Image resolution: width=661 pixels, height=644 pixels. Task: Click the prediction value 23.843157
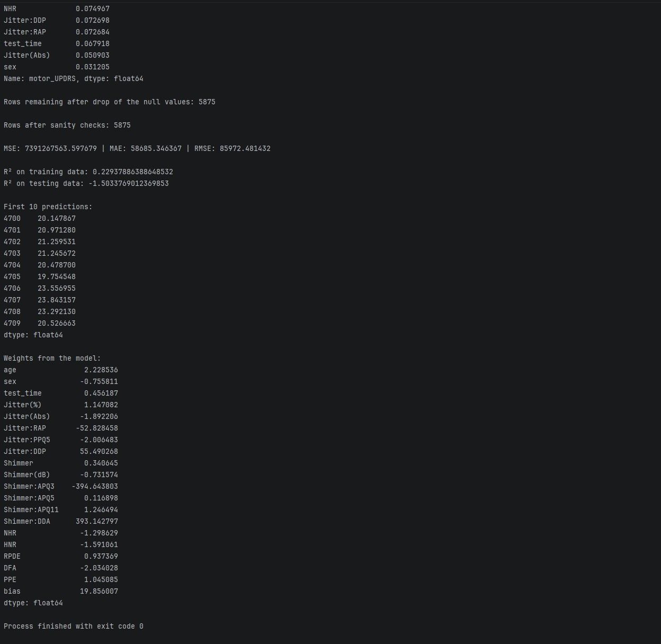coord(56,300)
